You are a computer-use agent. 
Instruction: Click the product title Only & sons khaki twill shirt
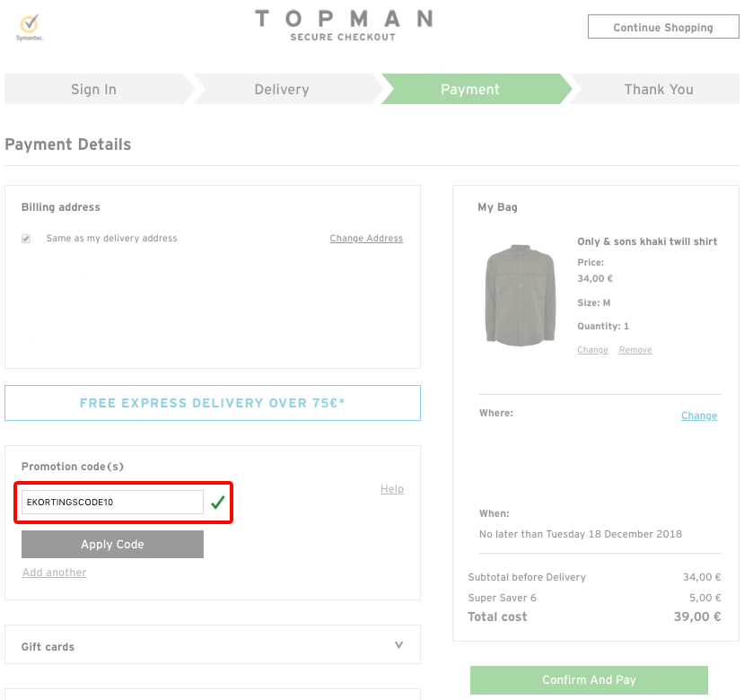tap(647, 241)
